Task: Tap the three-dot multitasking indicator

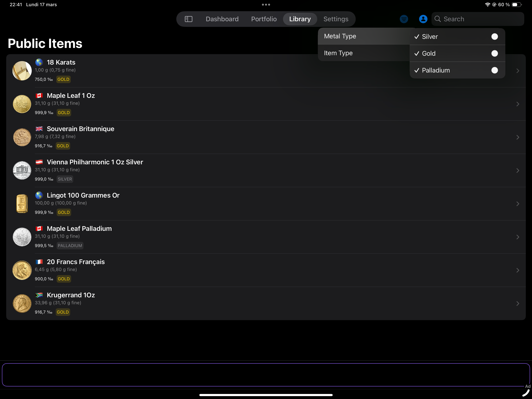Action: (266, 5)
